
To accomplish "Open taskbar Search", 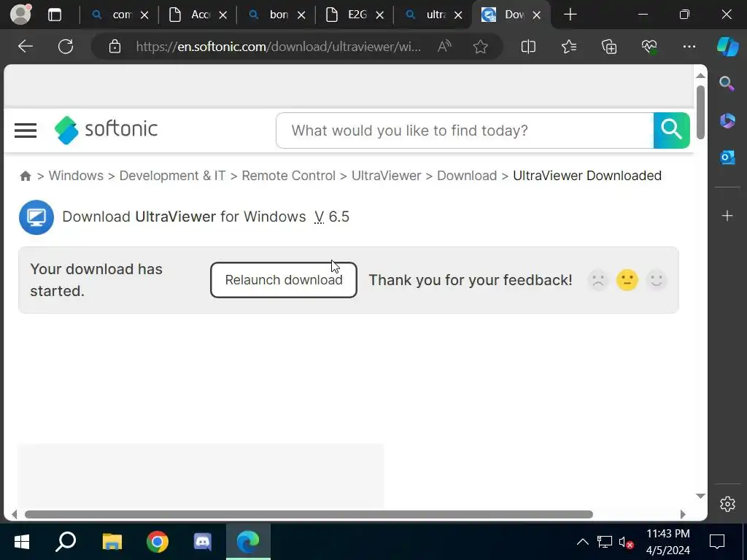I will pyautogui.click(x=66, y=542).
